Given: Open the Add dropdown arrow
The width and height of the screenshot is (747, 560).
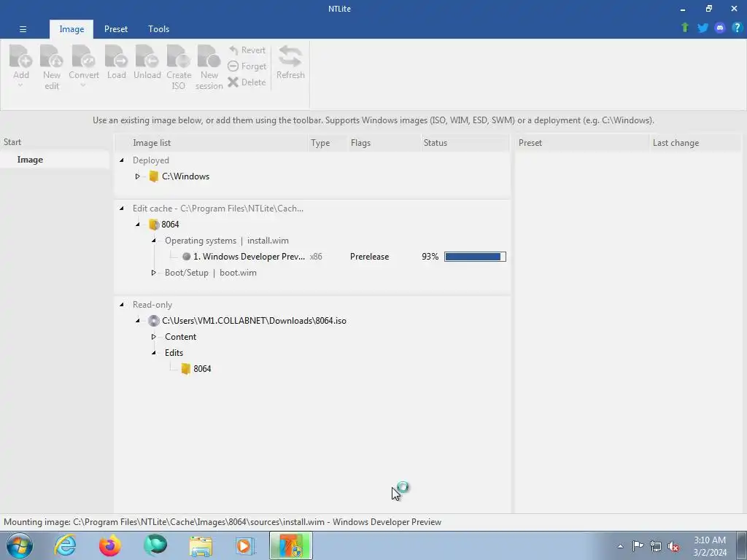Looking at the screenshot, I should pyautogui.click(x=20, y=86).
